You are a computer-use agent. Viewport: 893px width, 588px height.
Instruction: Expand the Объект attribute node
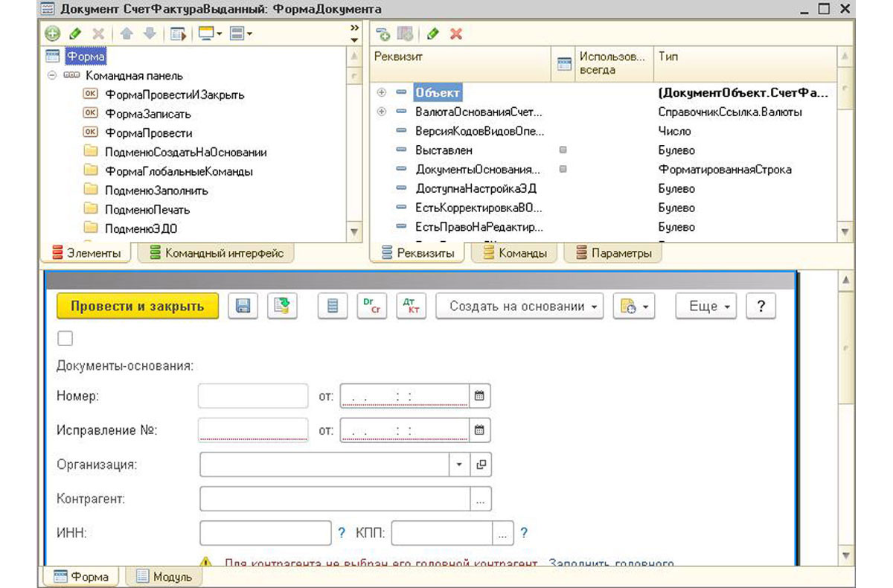point(383,93)
